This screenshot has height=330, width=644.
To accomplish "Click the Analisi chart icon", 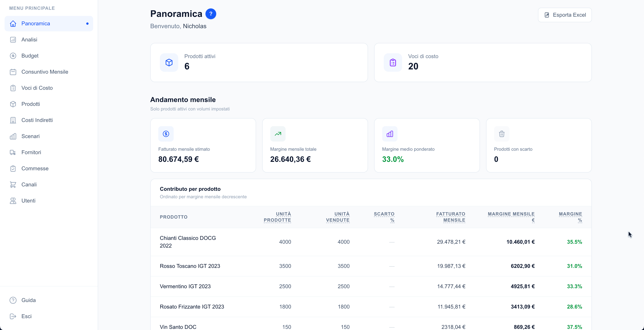I will [13, 40].
